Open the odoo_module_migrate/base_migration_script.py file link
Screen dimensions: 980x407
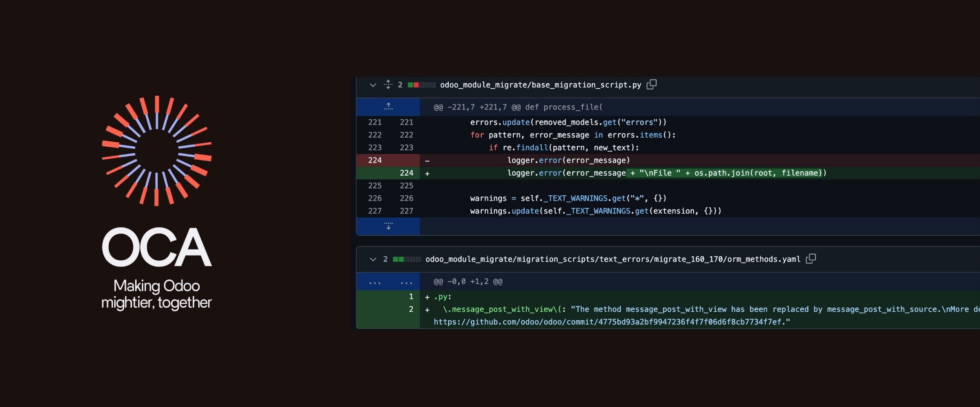point(541,85)
